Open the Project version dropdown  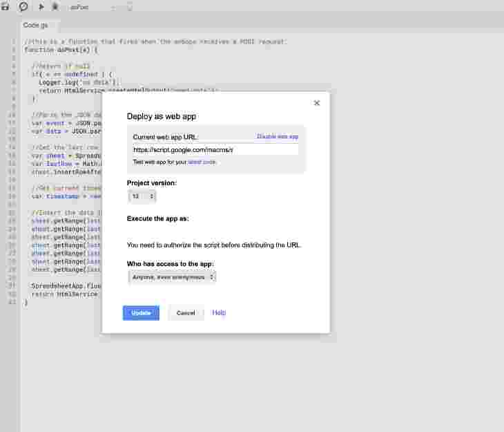[x=142, y=196]
